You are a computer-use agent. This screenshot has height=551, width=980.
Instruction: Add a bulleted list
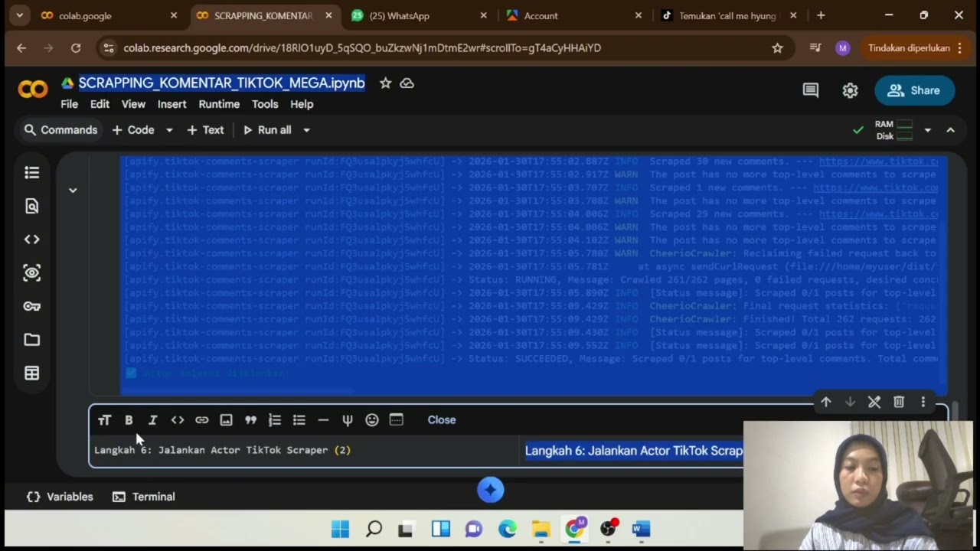[x=299, y=420]
